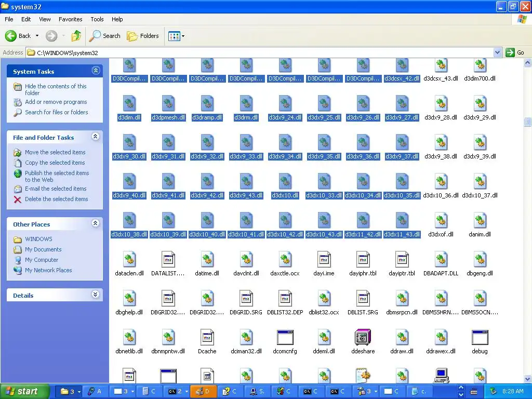Open My Network Places link
Viewport: 532px width, 399px height.
tap(48, 270)
